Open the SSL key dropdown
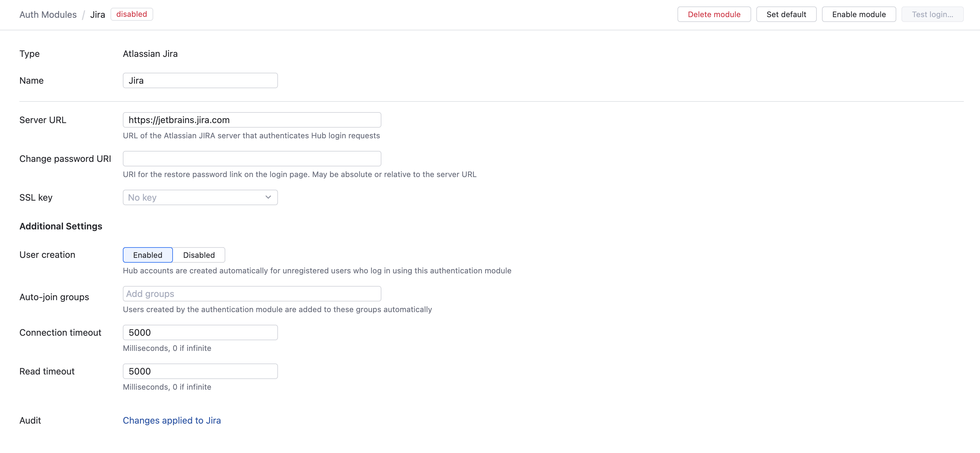This screenshot has width=980, height=453. [200, 197]
